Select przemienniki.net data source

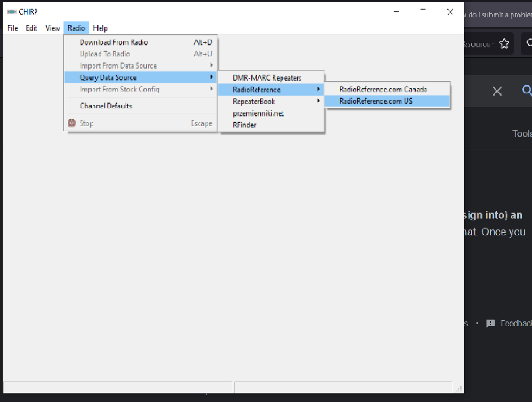click(271, 113)
